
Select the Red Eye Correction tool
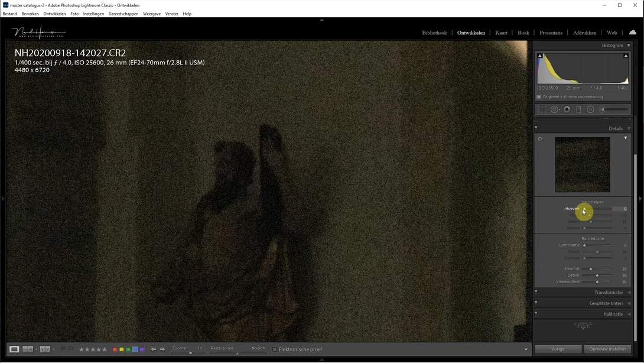[567, 109]
